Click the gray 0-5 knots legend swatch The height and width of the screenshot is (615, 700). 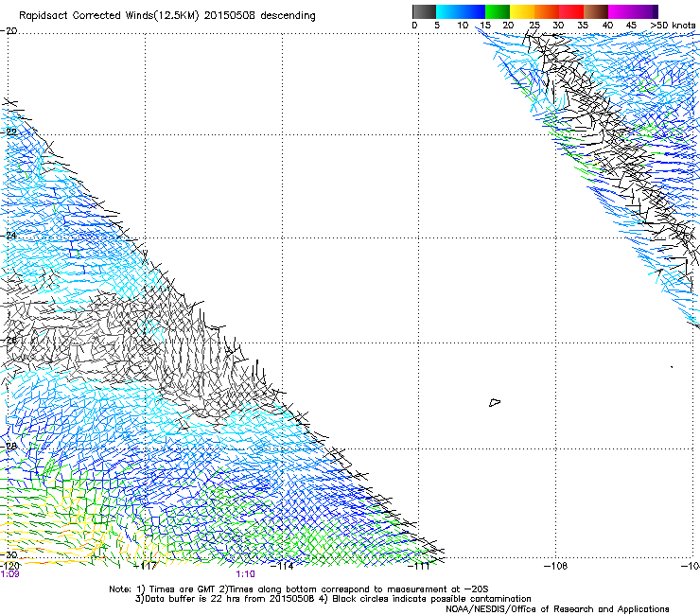(424, 11)
